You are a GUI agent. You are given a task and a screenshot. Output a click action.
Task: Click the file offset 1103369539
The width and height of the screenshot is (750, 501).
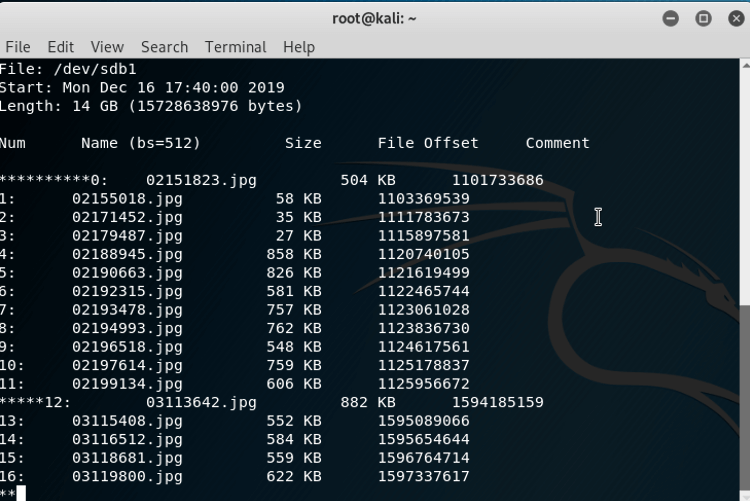point(423,199)
